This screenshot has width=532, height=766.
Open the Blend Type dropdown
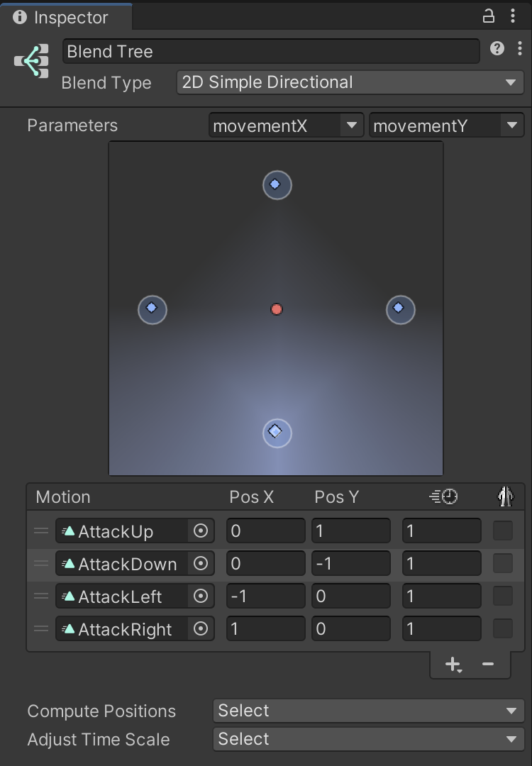[x=350, y=82]
